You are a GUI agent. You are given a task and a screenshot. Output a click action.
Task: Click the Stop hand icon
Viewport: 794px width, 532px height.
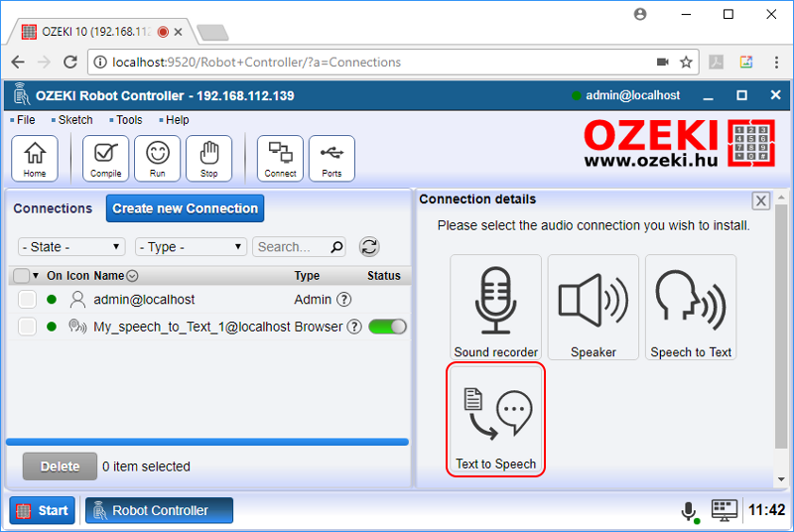point(209,159)
